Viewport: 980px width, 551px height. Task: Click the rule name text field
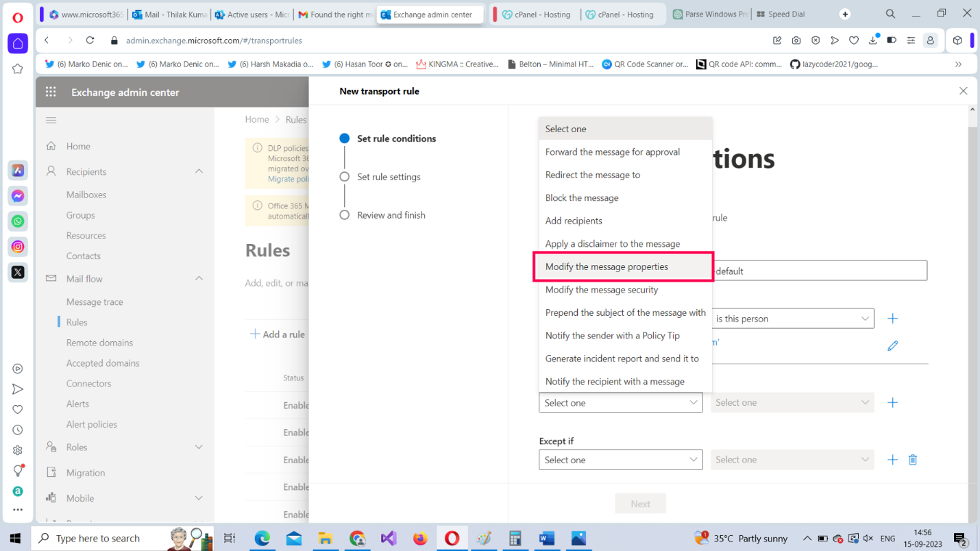(819, 271)
